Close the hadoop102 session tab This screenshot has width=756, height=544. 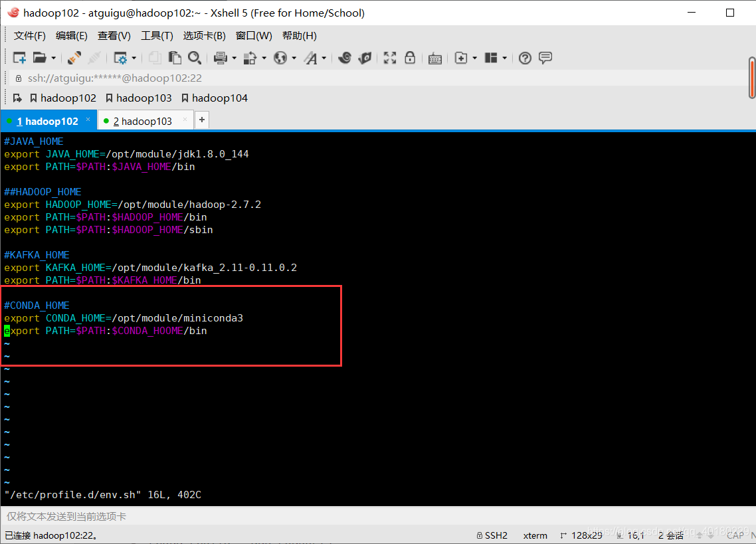coord(88,119)
